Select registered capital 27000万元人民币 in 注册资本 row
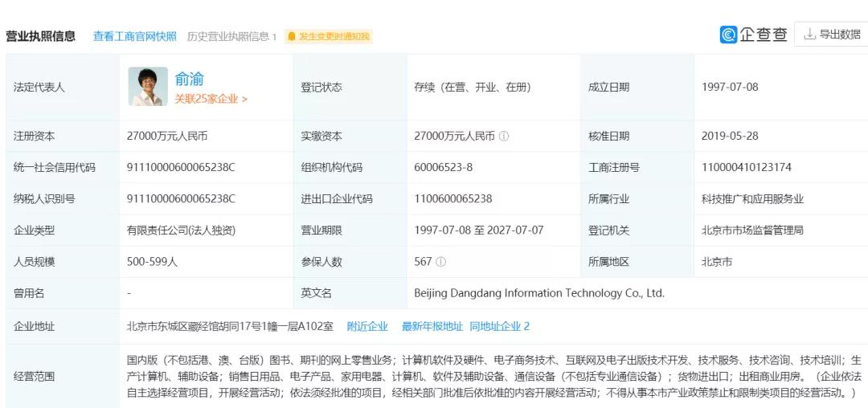 167,136
